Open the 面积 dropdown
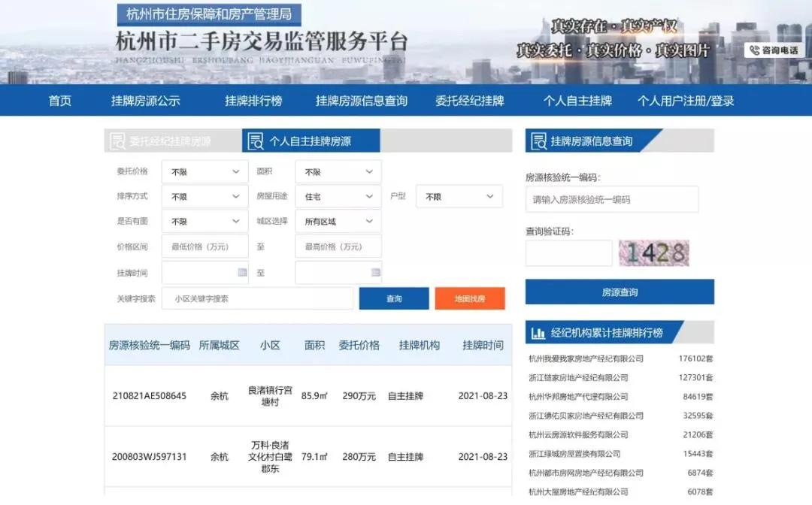Viewport: 812px width, 505px height. 338,171
